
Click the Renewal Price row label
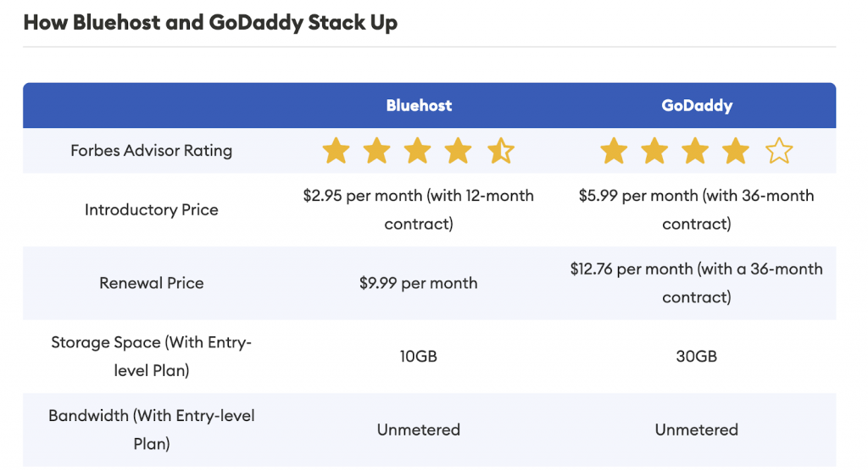151,283
